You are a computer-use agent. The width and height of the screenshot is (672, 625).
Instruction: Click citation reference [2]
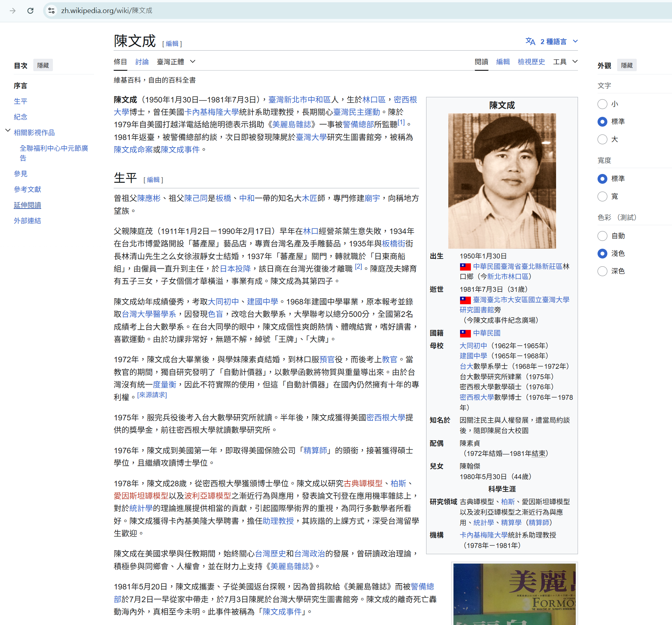(359, 267)
